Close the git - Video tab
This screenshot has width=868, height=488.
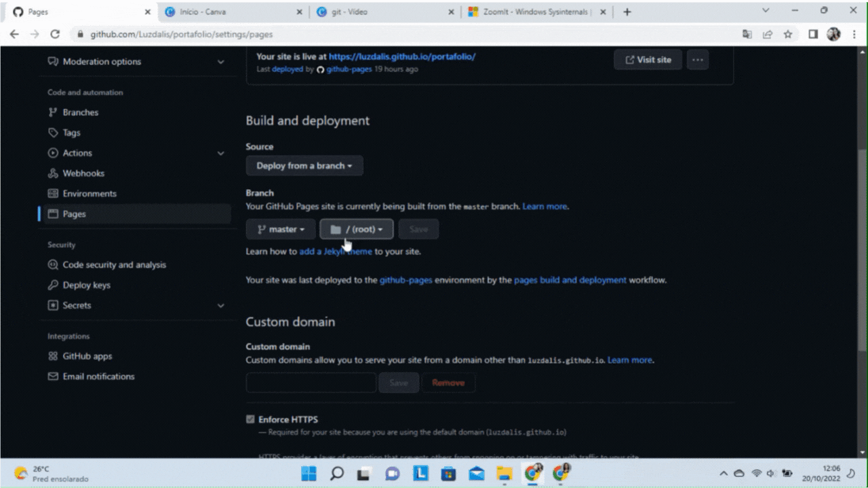click(452, 12)
